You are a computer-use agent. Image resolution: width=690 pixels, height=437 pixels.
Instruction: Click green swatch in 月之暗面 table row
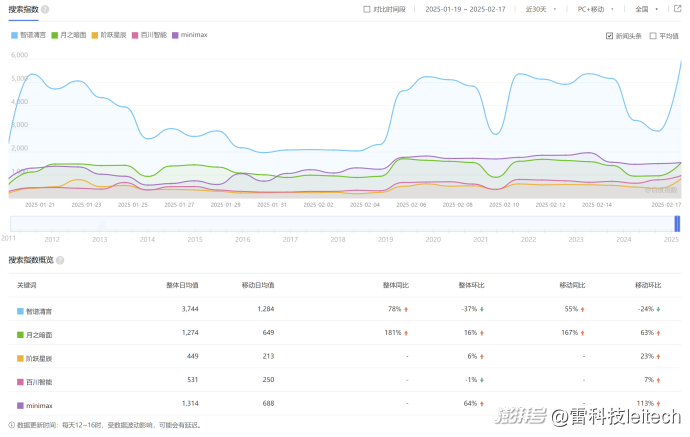tap(20, 335)
